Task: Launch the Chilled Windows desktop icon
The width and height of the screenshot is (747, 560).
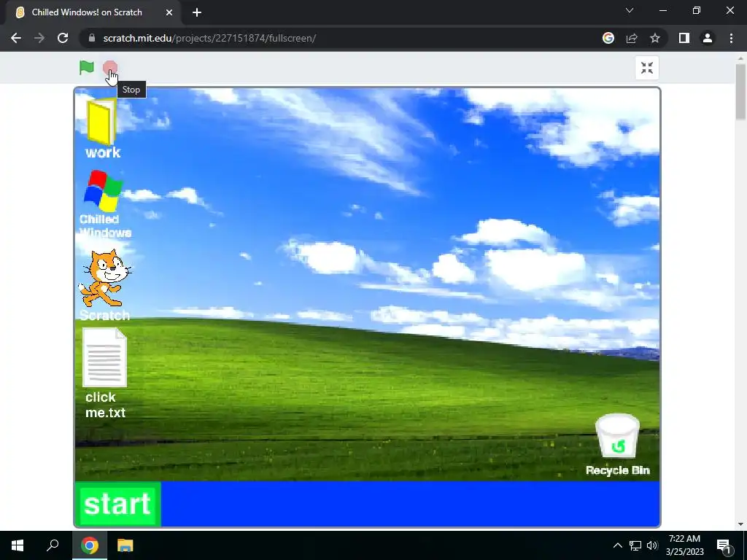Action: tap(104, 204)
